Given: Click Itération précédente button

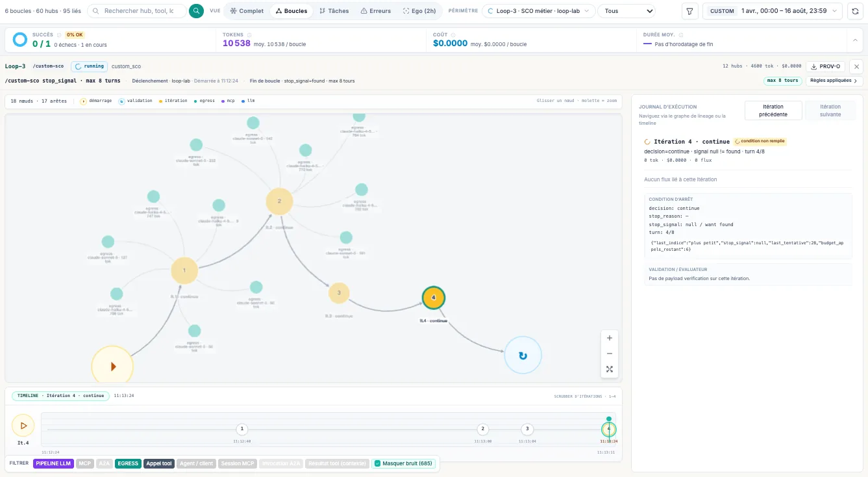Looking at the screenshot, I should click(x=773, y=110).
